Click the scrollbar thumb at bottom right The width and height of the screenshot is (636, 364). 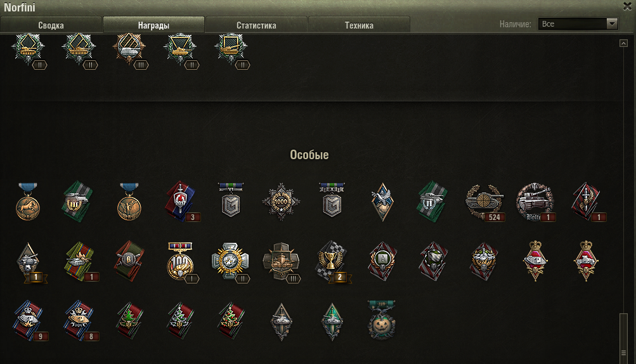[x=623, y=336]
